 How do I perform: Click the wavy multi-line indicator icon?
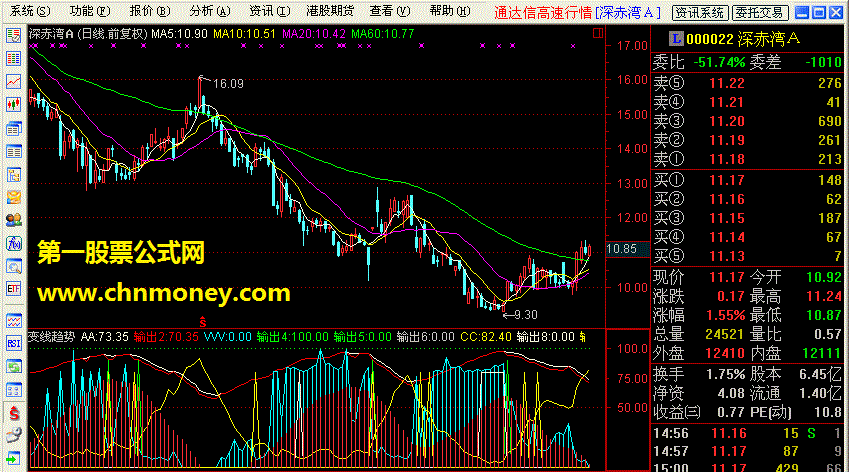14,320
